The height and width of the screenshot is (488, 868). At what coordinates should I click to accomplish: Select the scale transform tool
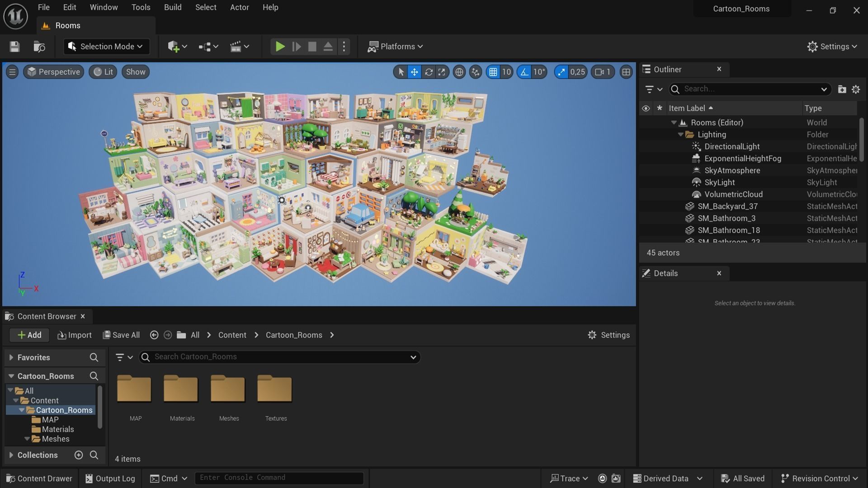click(x=442, y=72)
